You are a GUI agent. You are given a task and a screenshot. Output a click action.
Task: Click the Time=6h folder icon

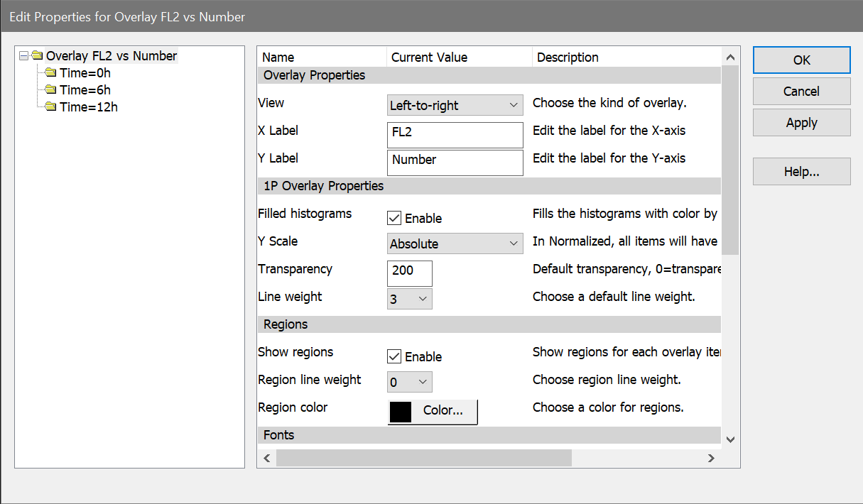50,90
